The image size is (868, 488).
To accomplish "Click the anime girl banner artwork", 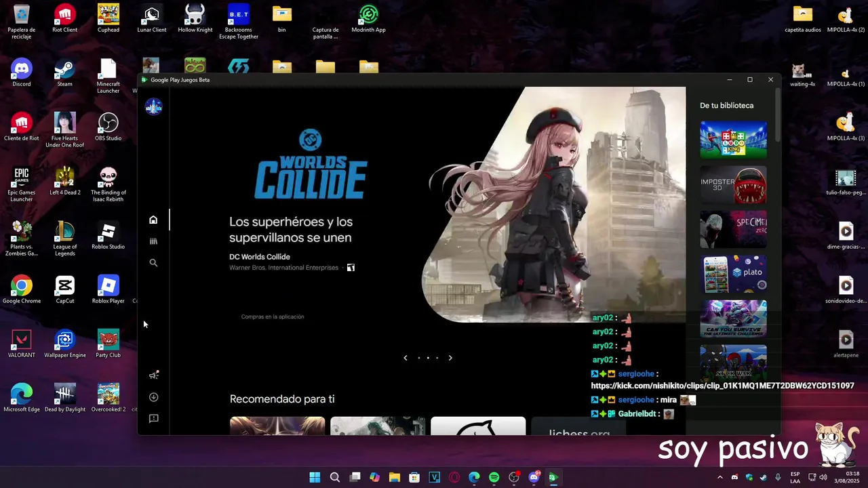I will tap(553, 204).
